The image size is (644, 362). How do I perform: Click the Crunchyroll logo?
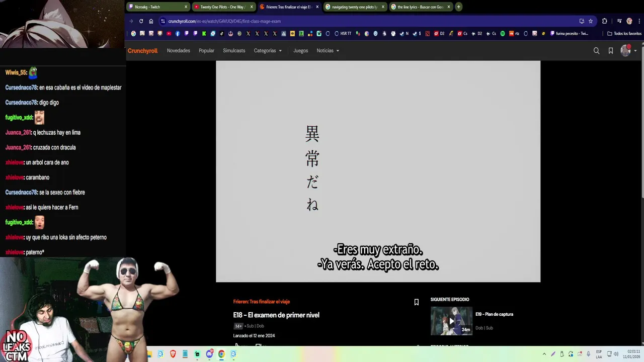[142, 51]
